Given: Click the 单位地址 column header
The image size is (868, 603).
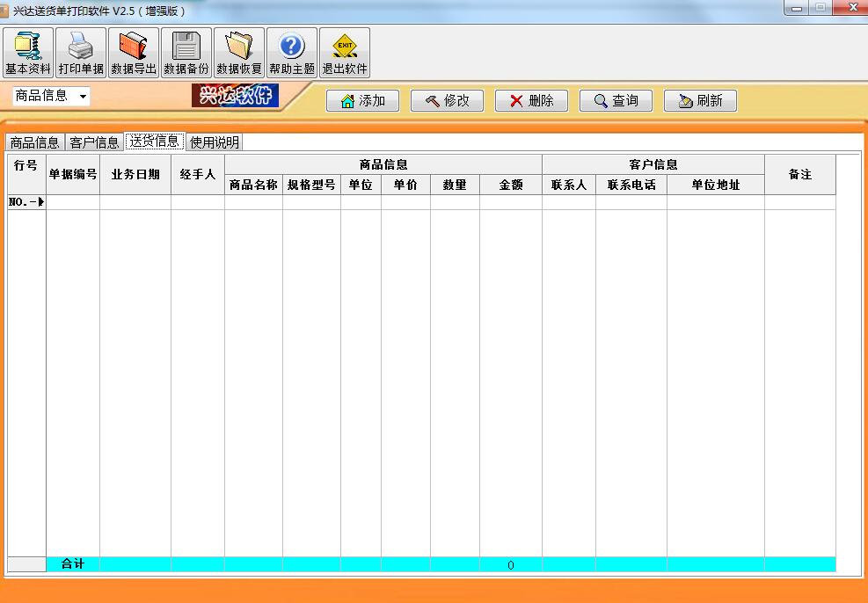Looking at the screenshot, I should point(716,185).
